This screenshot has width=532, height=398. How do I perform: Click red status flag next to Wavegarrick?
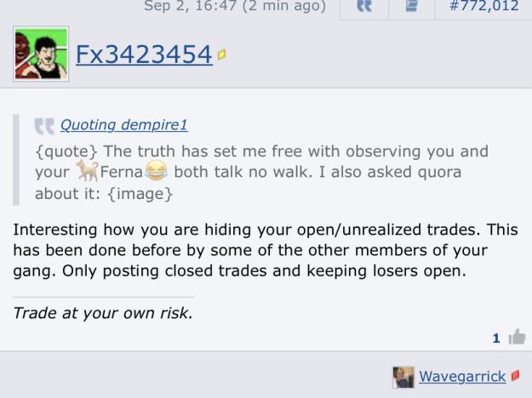[x=515, y=375]
